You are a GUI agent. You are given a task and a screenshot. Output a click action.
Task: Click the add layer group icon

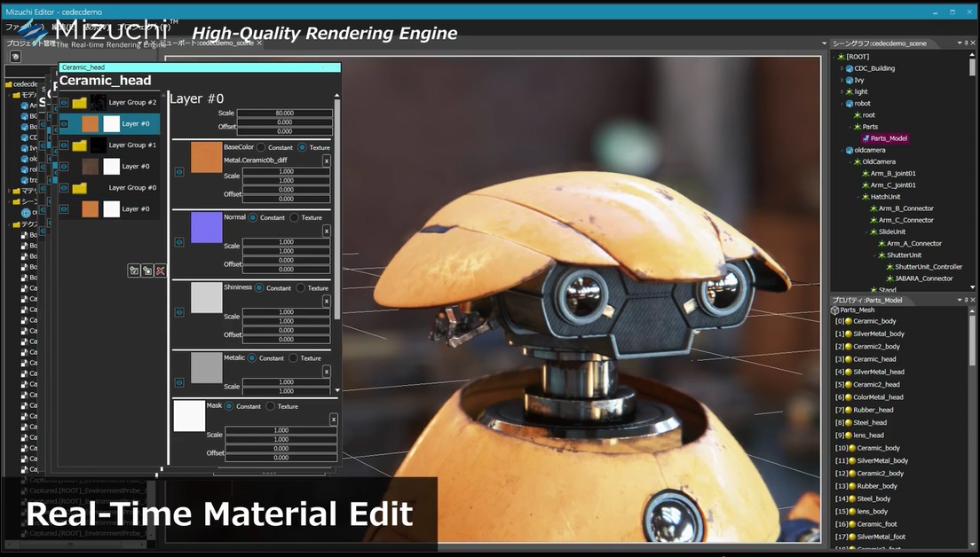146,271
